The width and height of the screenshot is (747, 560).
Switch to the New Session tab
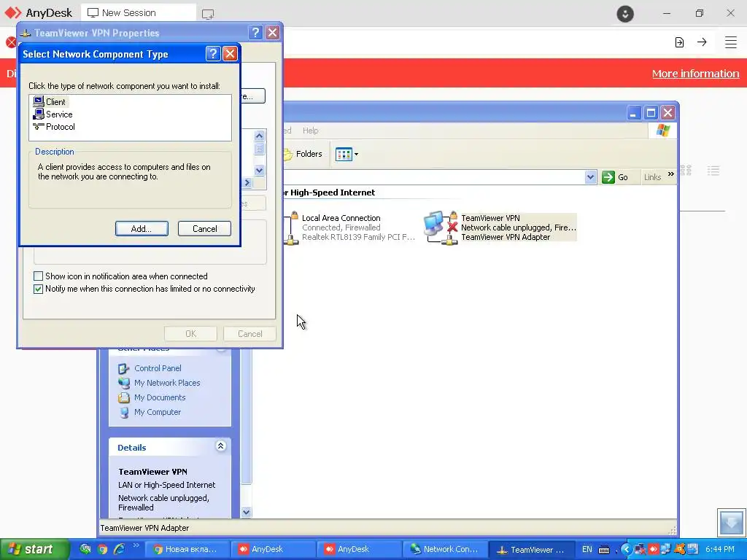coord(138,13)
